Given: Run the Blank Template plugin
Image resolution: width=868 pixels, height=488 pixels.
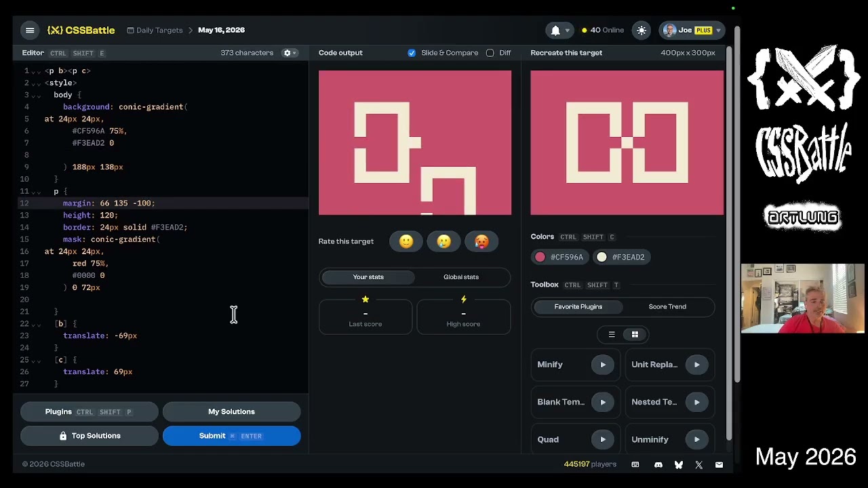Looking at the screenshot, I should click(603, 402).
